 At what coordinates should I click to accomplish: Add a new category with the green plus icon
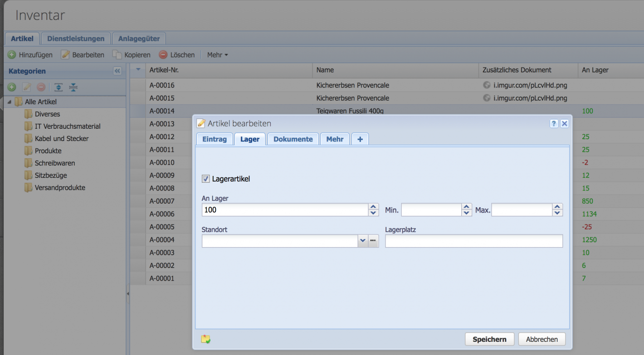click(11, 87)
